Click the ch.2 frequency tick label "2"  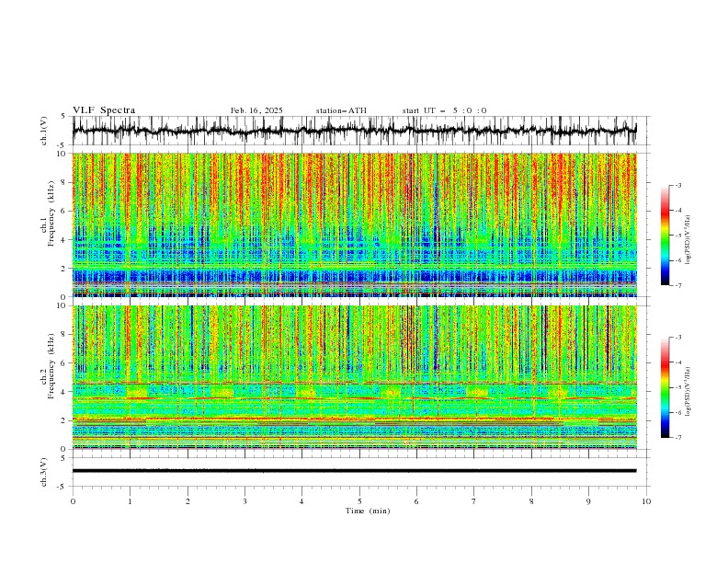(x=64, y=420)
